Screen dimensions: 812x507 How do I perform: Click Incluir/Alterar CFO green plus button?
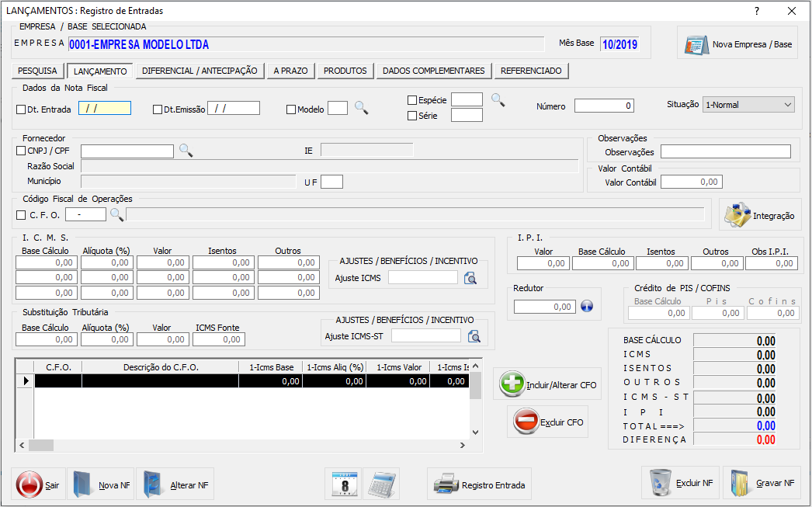pos(547,384)
